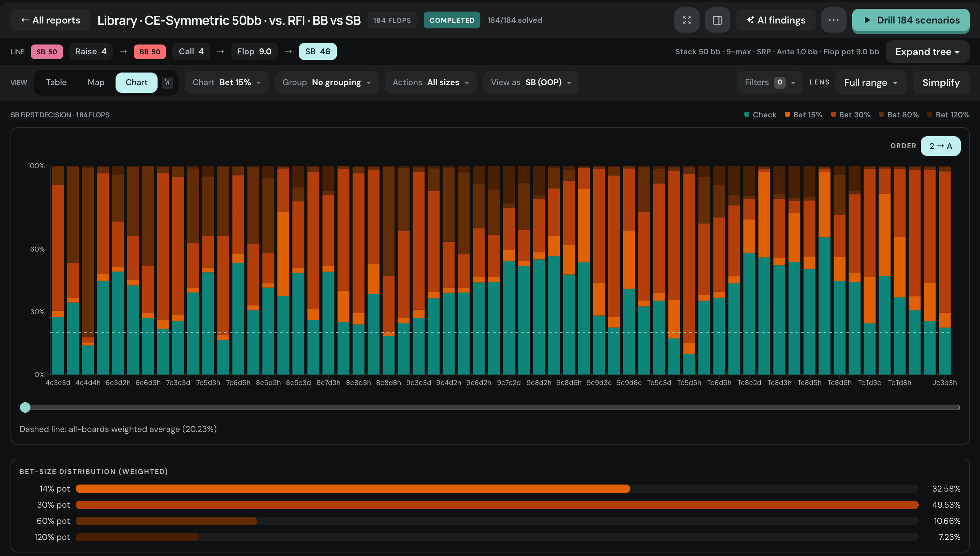980x556 pixels.
Task: Click the 9c3c3d flop label
Action: point(419,383)
